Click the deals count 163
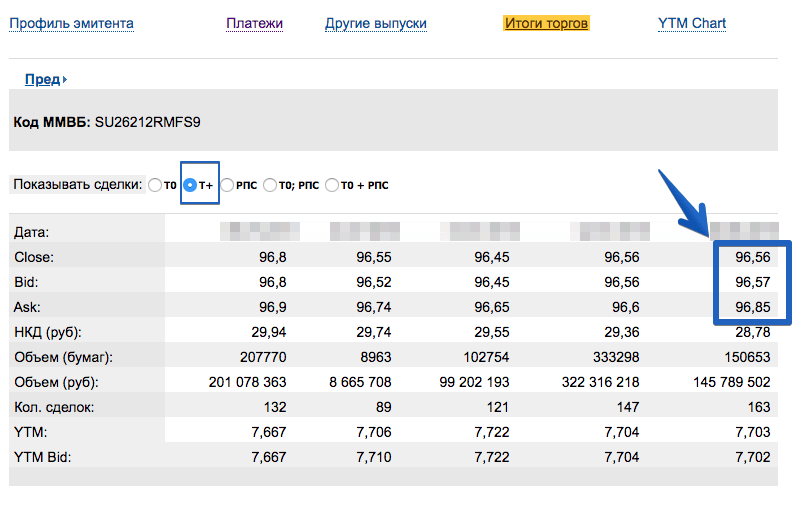This screenshot has width=801, height=512. click(759, 407)
